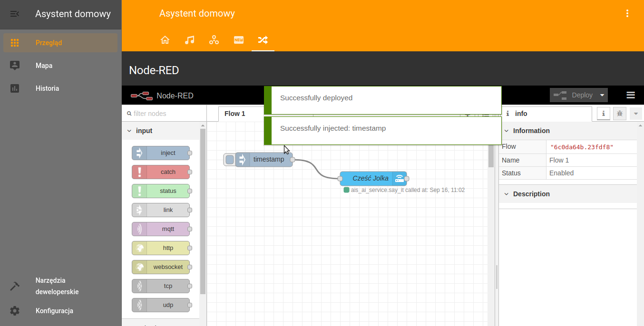Open the info tab in sidebar
The image size is (644, 326).
pos(546,114)
